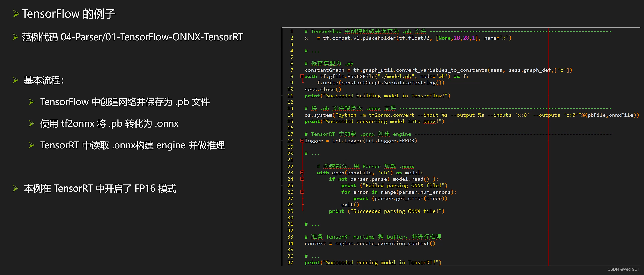Viewport: 644px width, 275px height.
Task: Click the 'exit()' code line
Action: click(x=350, y=205)
